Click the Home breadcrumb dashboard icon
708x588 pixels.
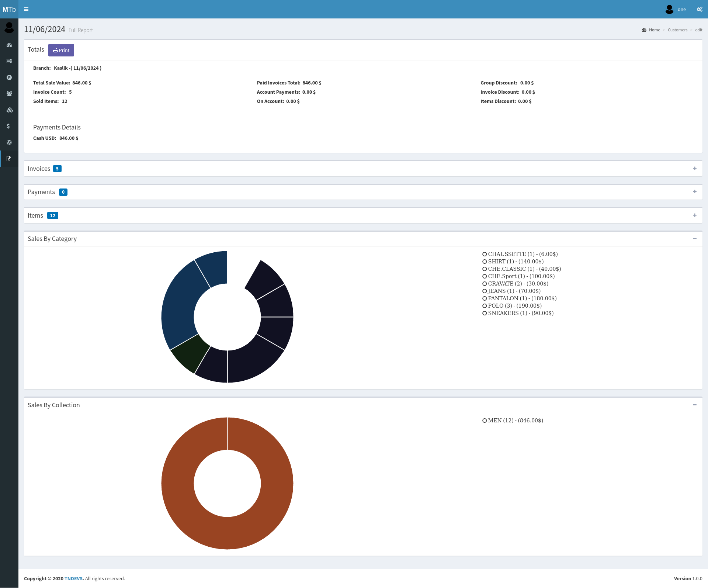point(644,30)
